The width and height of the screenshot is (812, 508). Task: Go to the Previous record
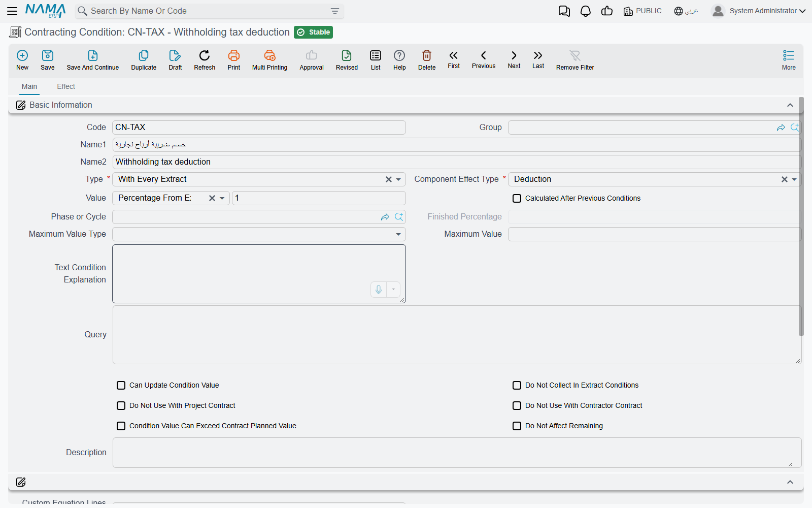click(x=484, y=55)
